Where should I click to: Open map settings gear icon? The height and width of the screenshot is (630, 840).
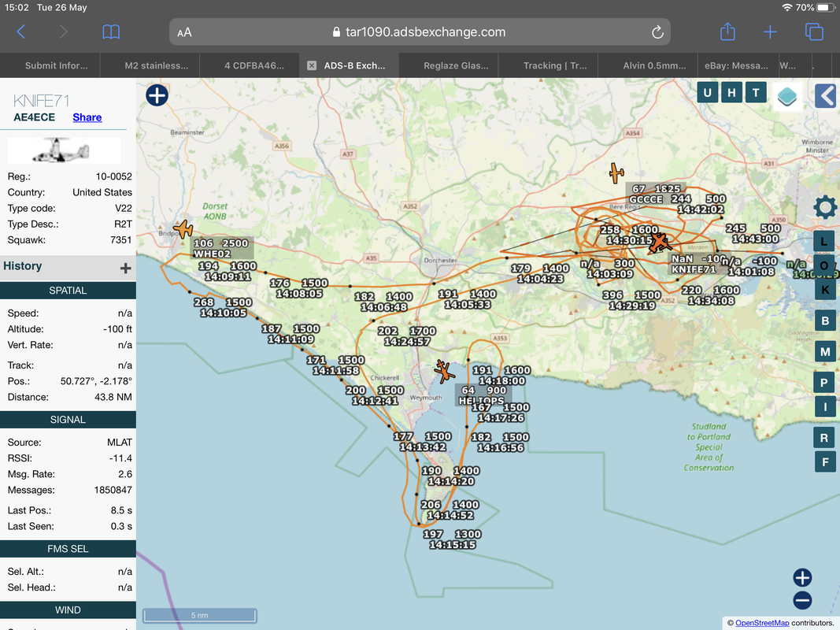pyautogui.click(x=825, y=207)
